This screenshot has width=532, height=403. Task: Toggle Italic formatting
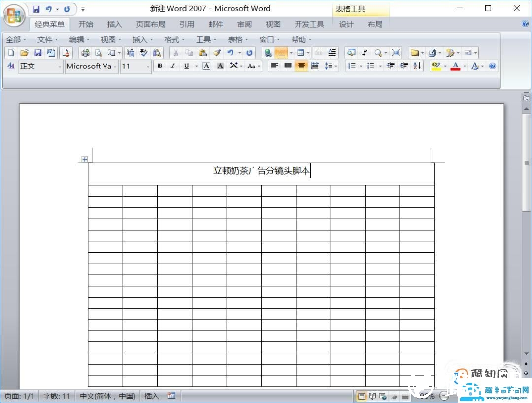(173, 66)
